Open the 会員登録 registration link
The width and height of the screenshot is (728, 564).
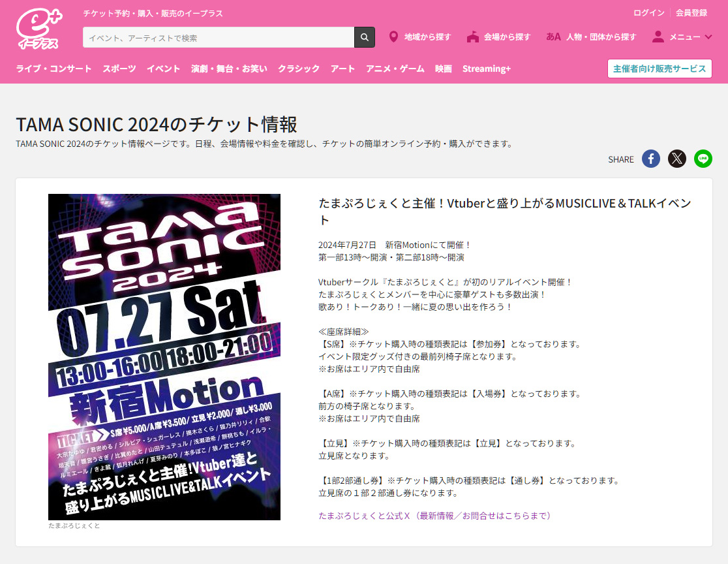(691, 12)
